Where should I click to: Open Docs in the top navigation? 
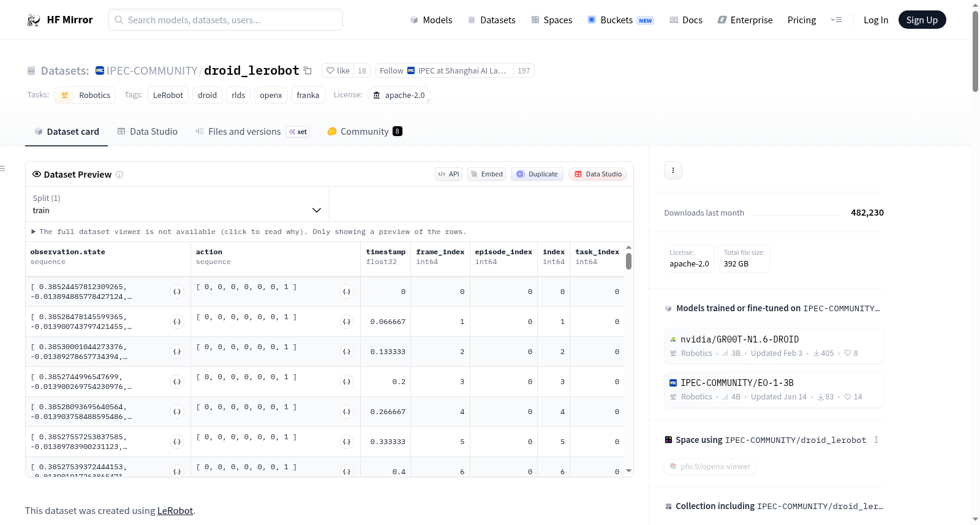pyautogui.click(x=685, y=20)
